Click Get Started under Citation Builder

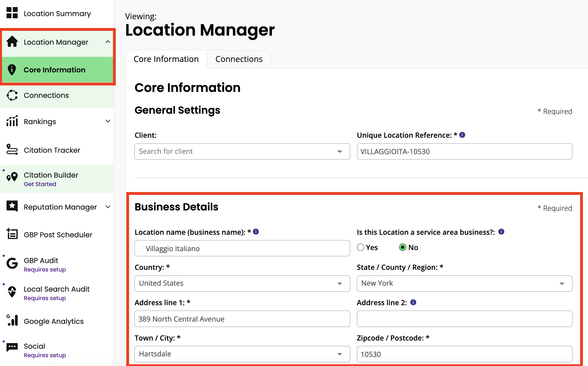(40, 184)
